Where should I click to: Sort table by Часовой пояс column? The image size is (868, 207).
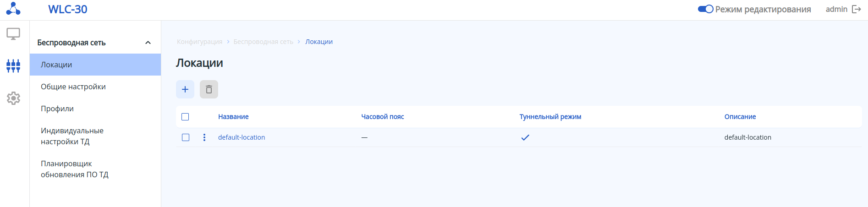click(382, 117)
